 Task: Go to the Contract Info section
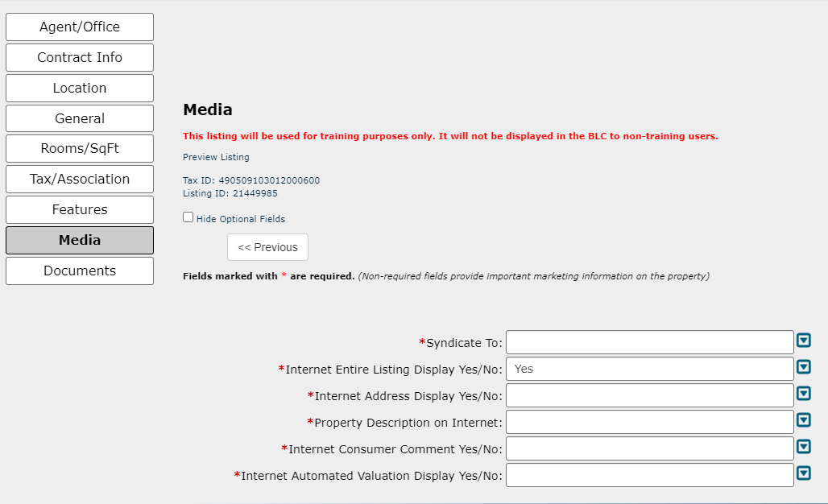pyautogui.click(x=80, y=57)
